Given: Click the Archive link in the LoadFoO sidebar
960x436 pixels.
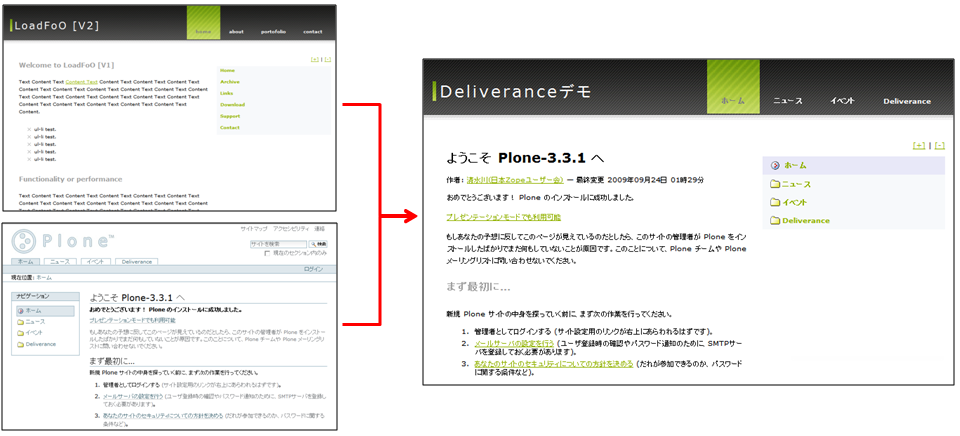Looking at the screenshot, I should click(230, 82).
